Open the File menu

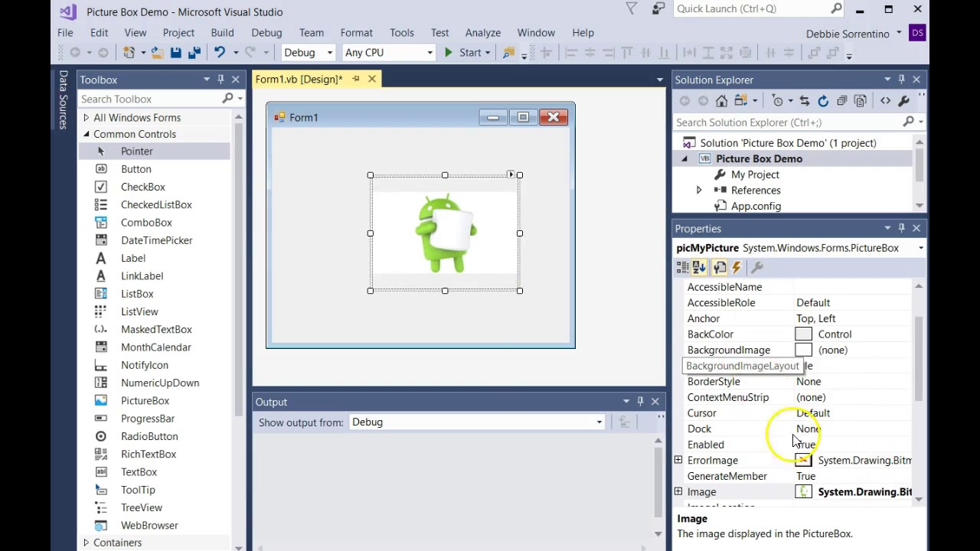pos(65,33)
